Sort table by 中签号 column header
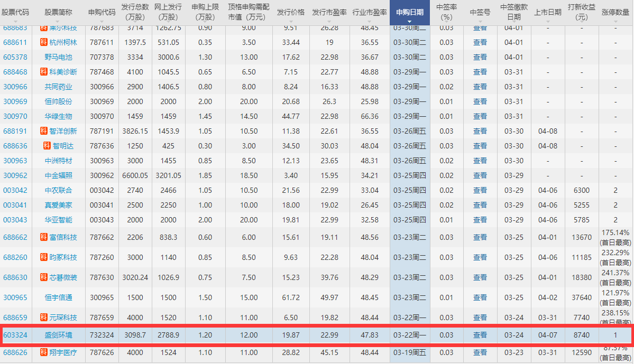The width and height of the screenshot is (634, 364). pos(480,13)
